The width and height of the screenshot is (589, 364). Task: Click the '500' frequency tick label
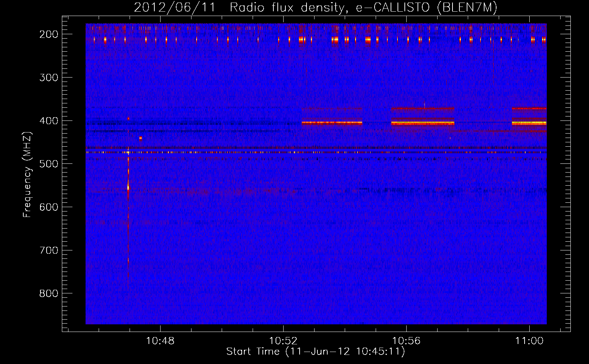click(x=49, y=164)
